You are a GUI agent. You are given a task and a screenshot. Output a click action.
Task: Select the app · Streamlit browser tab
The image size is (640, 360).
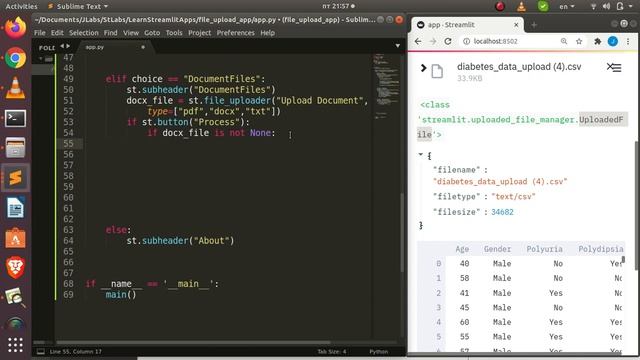tap(467, 25)
